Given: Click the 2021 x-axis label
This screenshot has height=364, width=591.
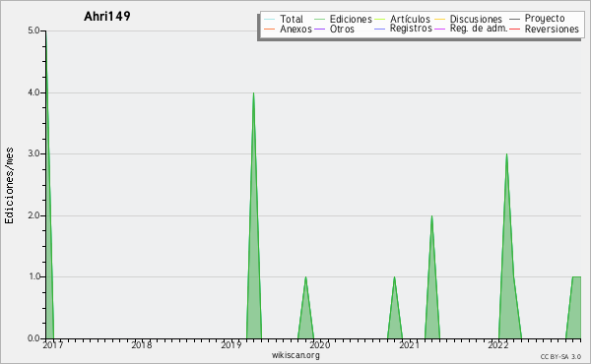Looking at the screenshot, I should [x=409, y=344].
